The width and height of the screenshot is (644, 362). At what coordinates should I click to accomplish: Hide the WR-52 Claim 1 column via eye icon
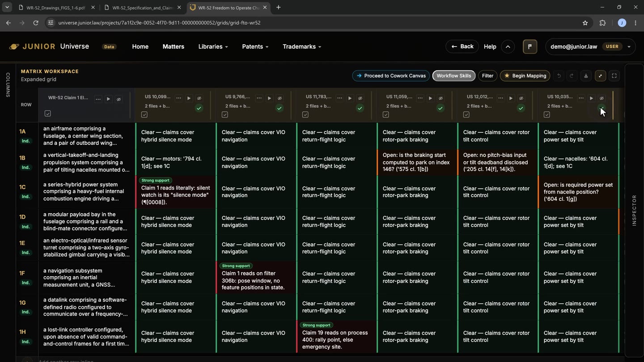coord(119,99)
